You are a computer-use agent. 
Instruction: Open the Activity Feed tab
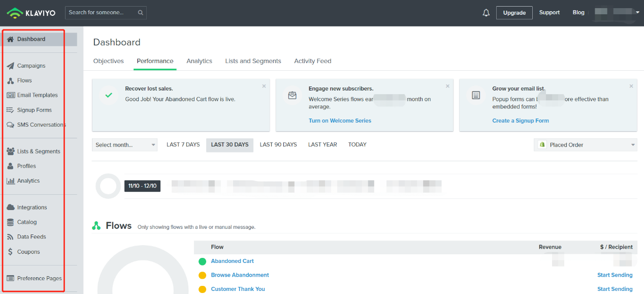point(312,61)
